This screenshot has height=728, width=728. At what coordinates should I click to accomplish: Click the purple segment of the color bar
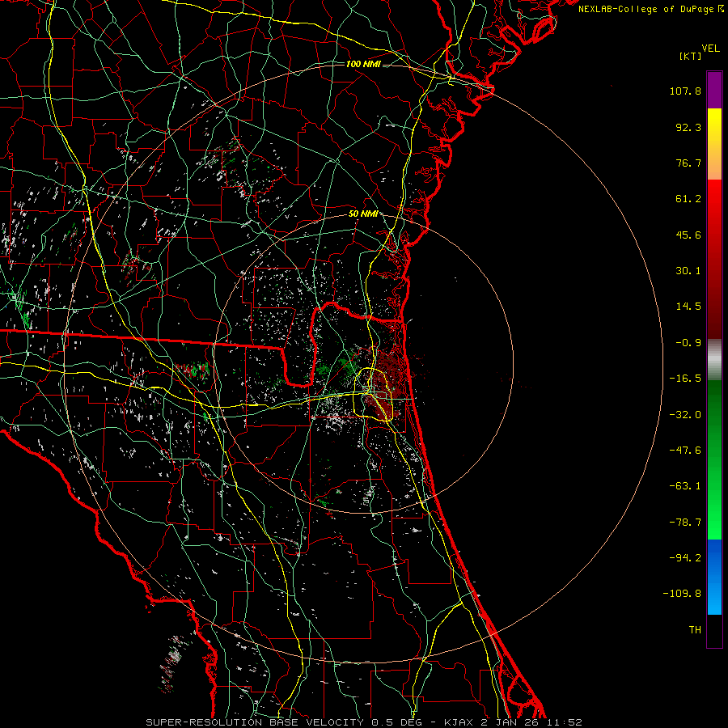pyautogui.click(x=714, y=90)
